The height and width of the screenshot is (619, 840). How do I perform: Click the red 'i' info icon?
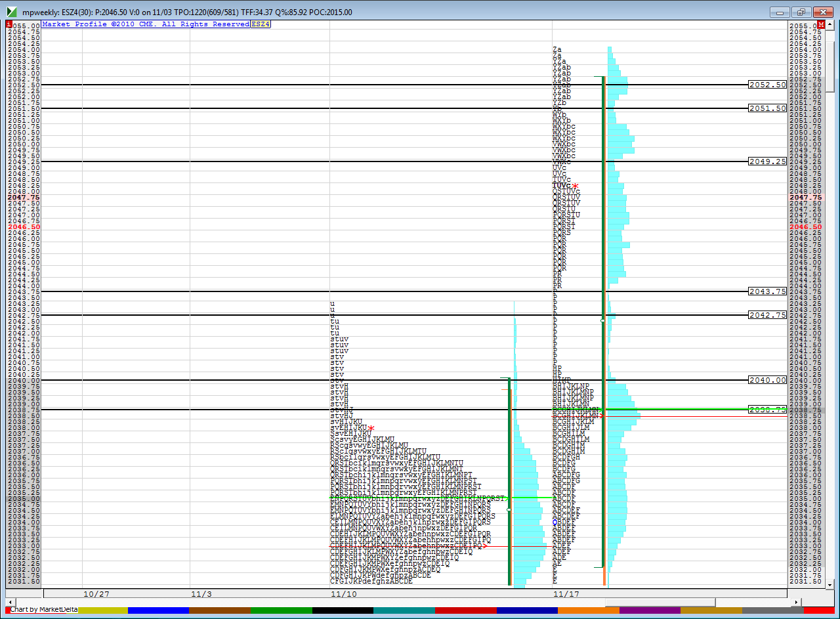pos(9,24)
